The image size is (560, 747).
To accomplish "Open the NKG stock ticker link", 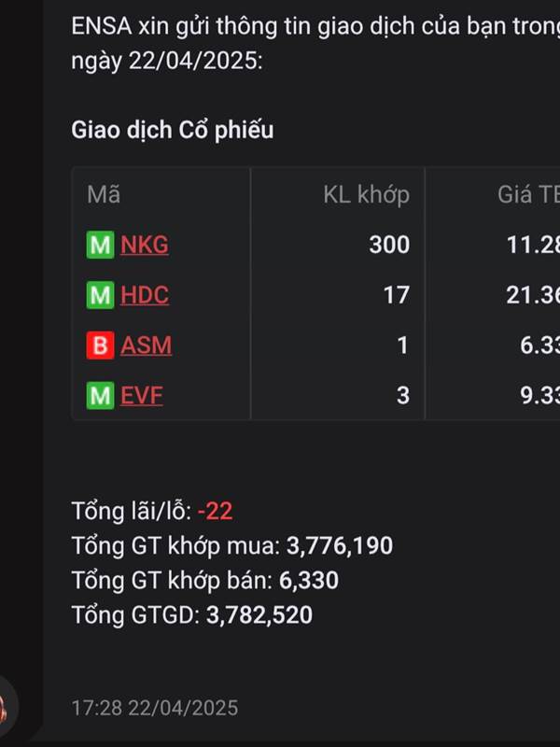I will (x=145, y=245).
